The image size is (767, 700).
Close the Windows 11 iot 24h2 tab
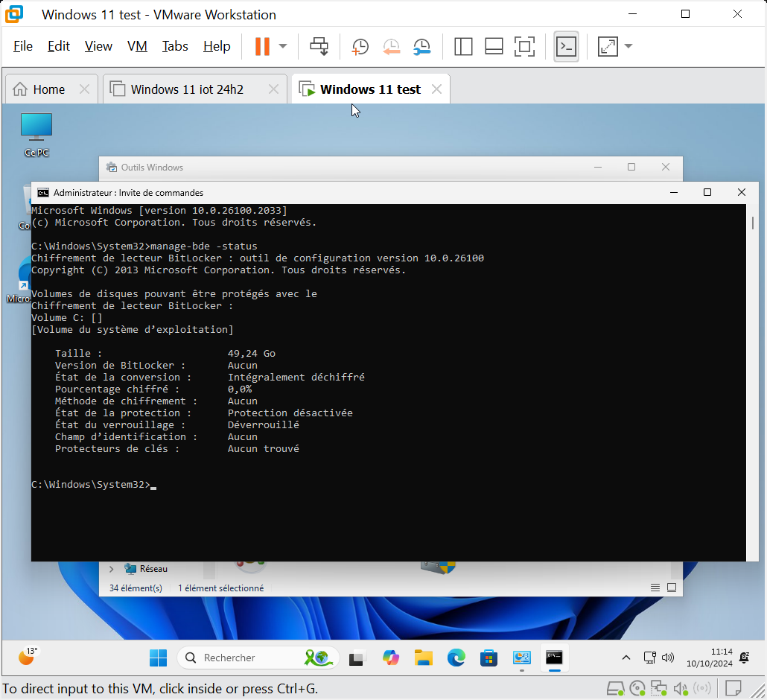pos(273,89)
